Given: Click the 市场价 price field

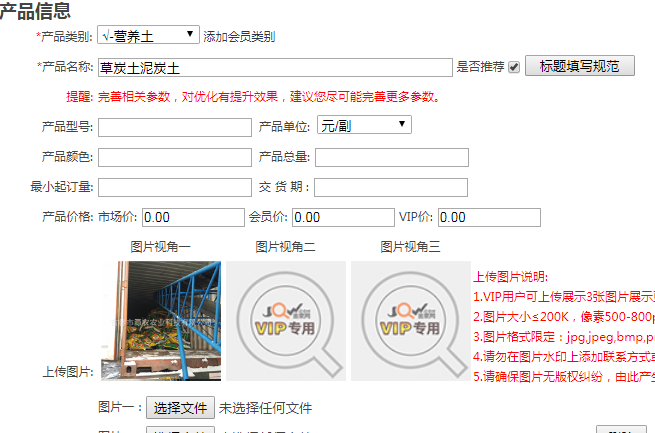Looking at the screenshot, I should [x=193, y=218].
